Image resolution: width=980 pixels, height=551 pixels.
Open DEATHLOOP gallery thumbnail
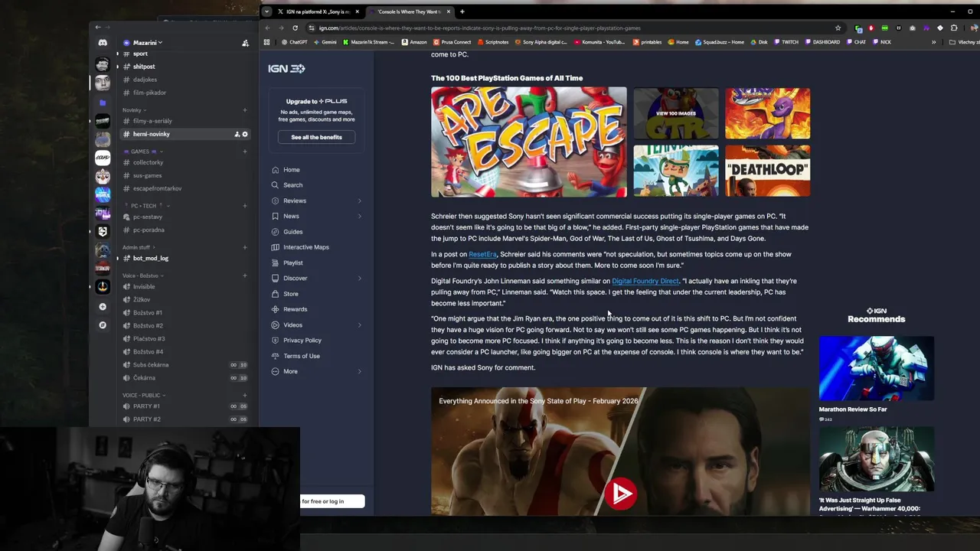tap(767, 171)
